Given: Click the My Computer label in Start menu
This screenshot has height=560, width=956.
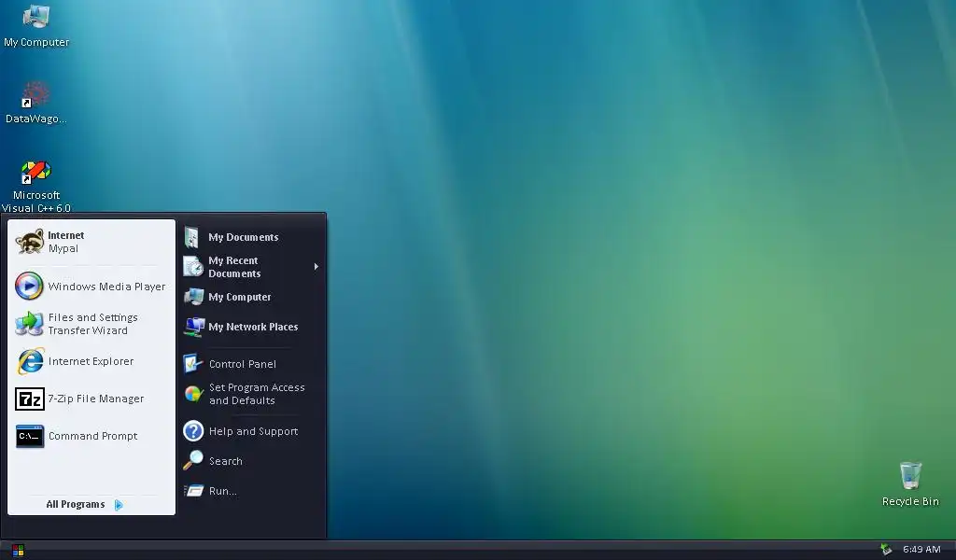Looking at the screenshot, I should [240, 297].
